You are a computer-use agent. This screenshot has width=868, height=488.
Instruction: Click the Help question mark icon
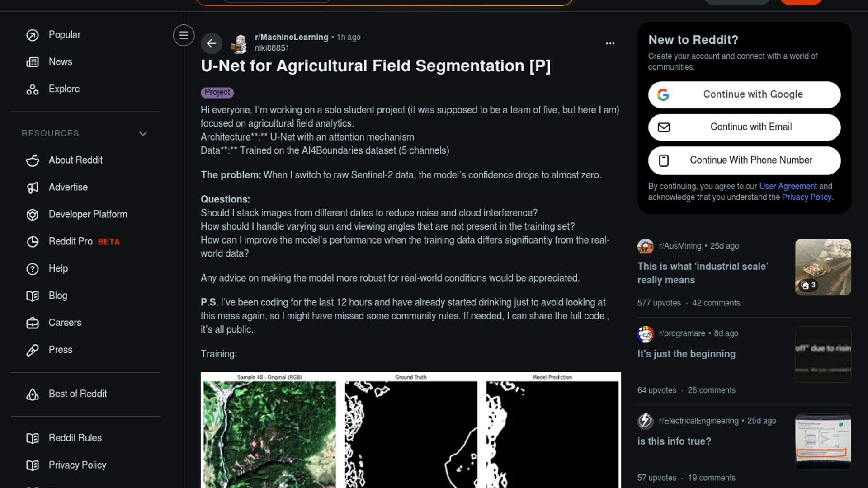tap(33, 269)
